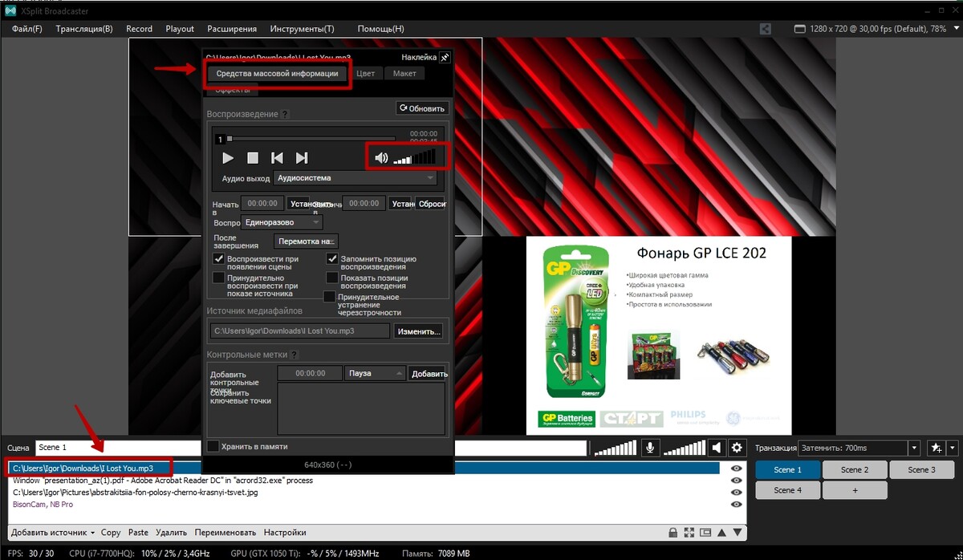Click the Добавить cue point button

pos(429,373)
